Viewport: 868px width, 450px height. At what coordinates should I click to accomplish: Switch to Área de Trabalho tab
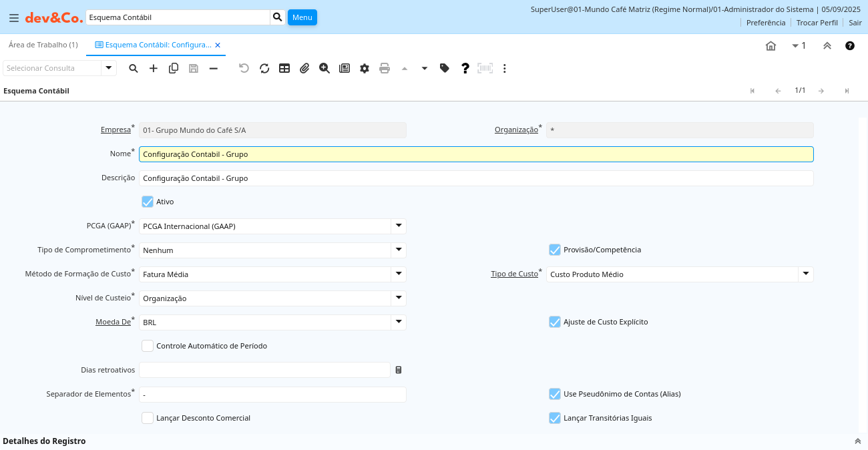pyautogui.click(x=43, y=45)
